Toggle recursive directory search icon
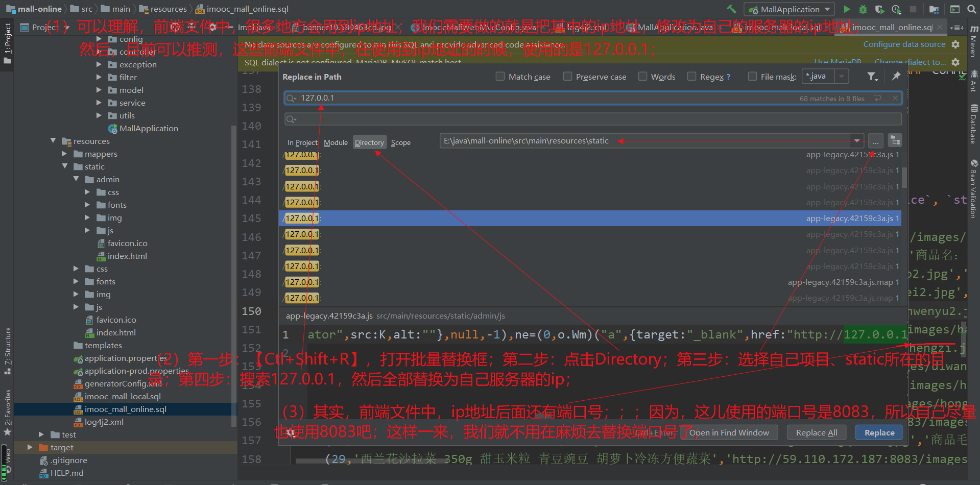The width and height of the screenshot is (980, 485). (x=895, y=140)
